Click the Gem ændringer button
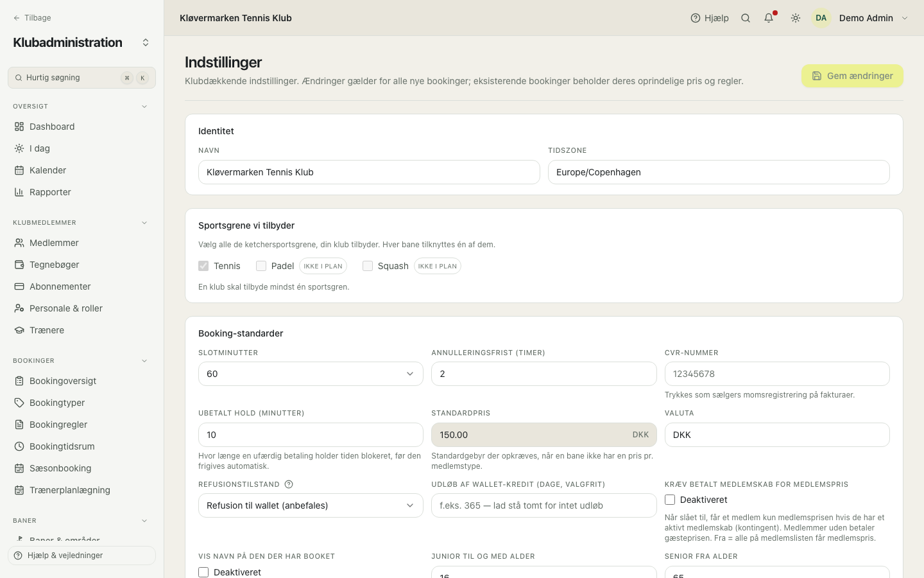 pos(852,76)
